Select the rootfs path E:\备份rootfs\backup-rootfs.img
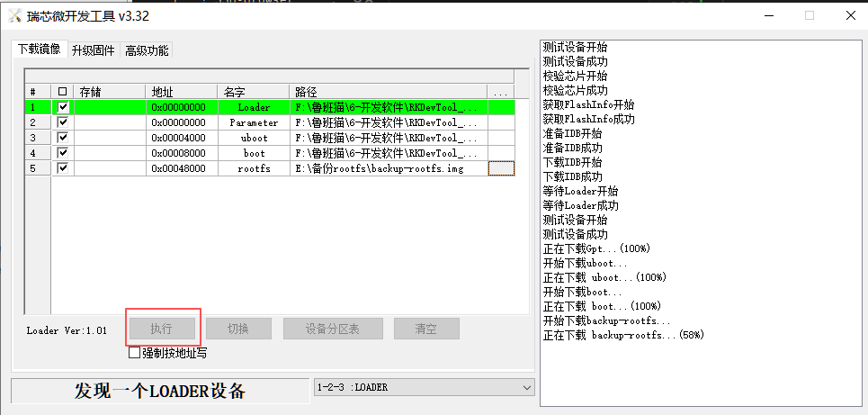868x415 pixels. (389, 168)
